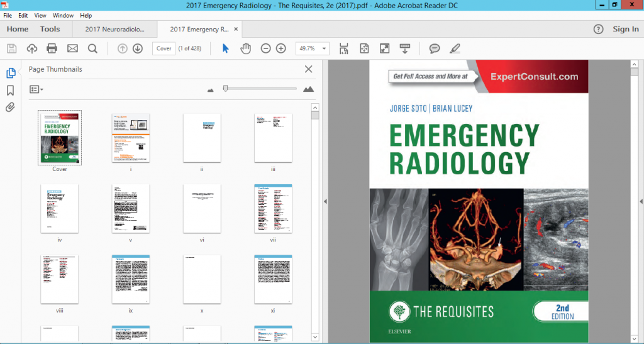Screen dimensions: 644x344
Task: Select page v thumbnail
Action: [131, 209]
